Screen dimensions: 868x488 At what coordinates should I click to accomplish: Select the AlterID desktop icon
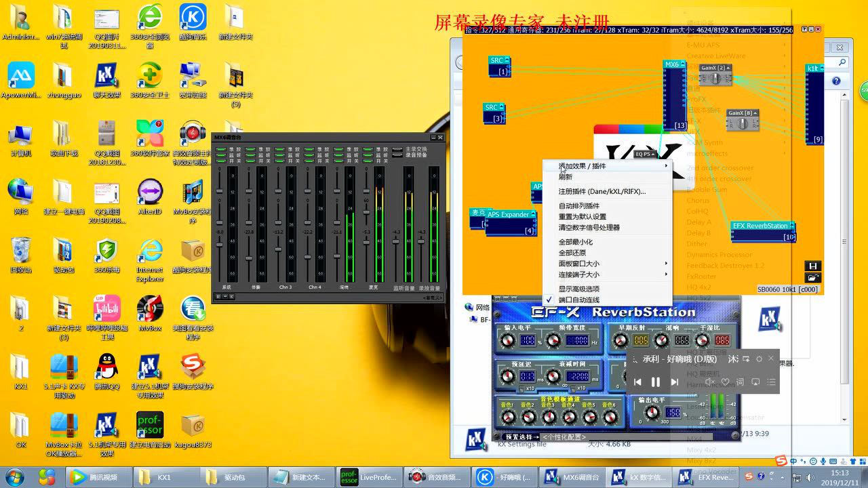(149, 197)
